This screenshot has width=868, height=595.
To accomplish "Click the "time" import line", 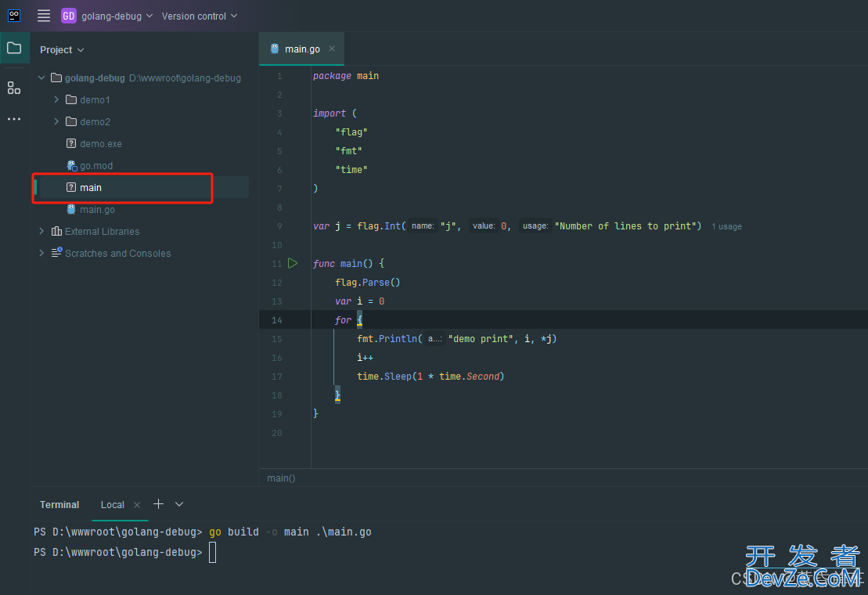I will pos(351,170).
